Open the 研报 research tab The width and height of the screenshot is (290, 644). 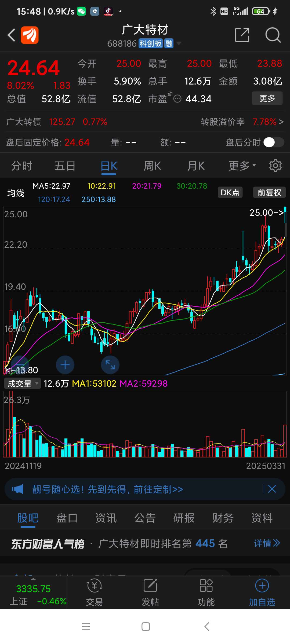pos(184,518)
